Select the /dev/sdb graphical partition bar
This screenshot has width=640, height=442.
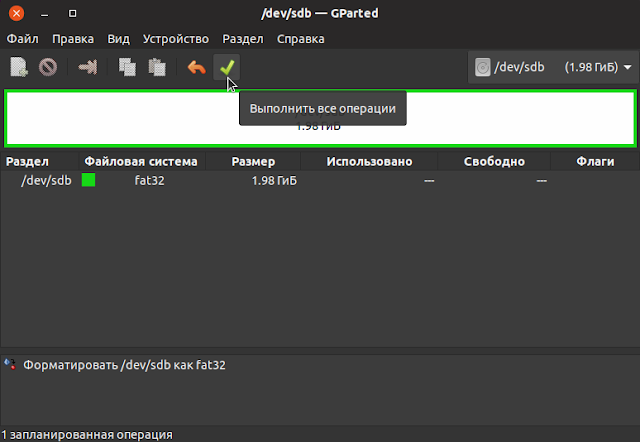tap(320, 118)
